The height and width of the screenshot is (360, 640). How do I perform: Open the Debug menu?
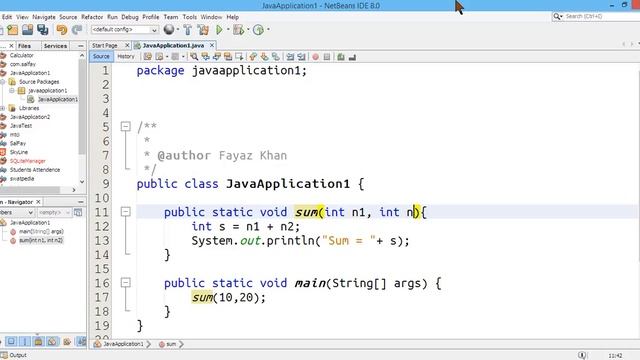tap(130, 17)
